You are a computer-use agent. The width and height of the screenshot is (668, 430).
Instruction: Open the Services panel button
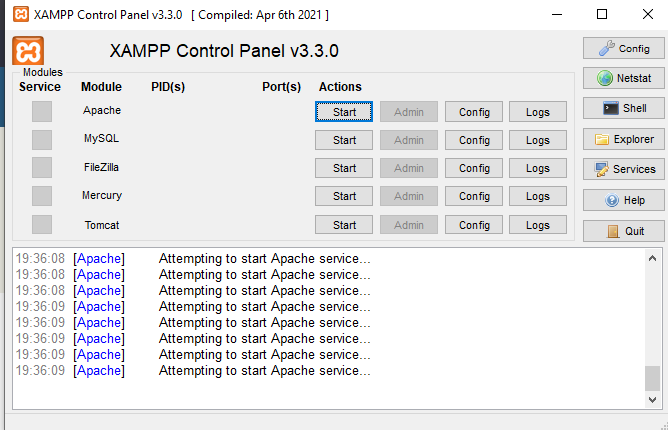coord(623,169)
